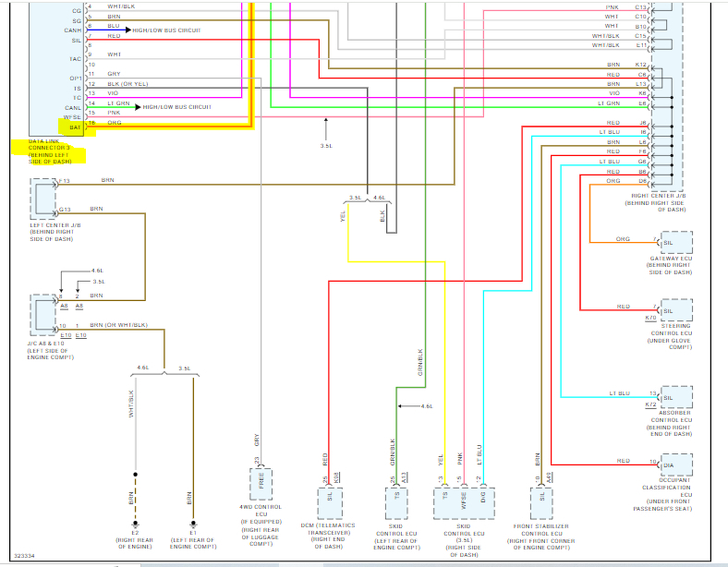Select the E1 ground point symbol
The height and width of the screenshot is (567, 728).
(193, 524)
